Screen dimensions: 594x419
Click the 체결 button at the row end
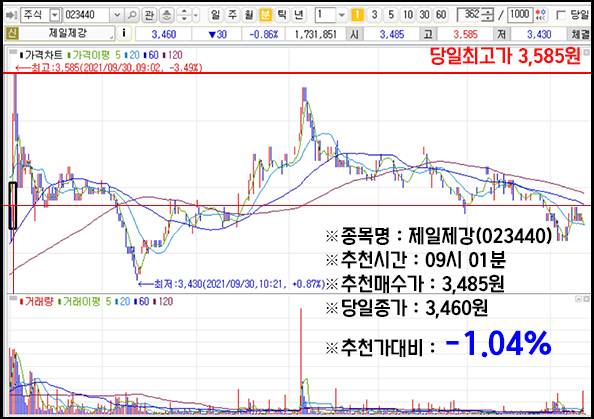[580, 34]
